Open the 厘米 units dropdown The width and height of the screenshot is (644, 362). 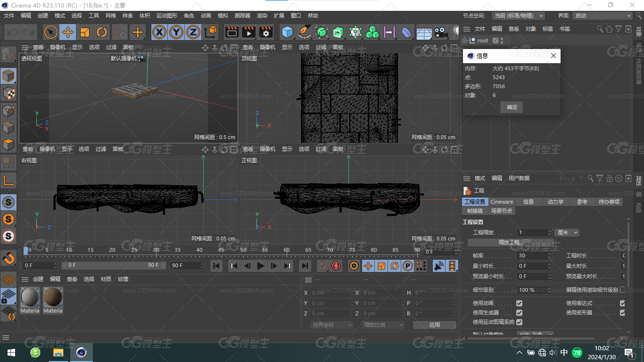click(567, 232)
